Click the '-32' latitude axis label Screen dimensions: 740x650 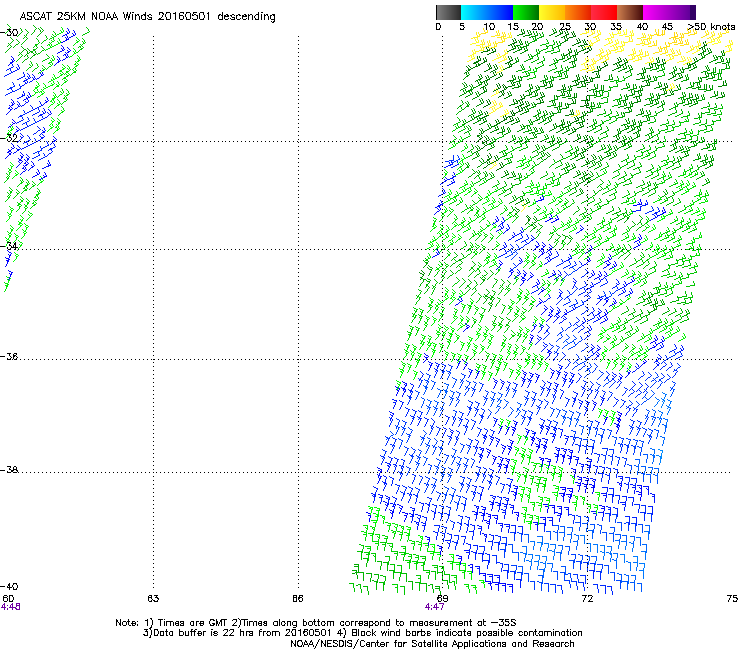9,138
